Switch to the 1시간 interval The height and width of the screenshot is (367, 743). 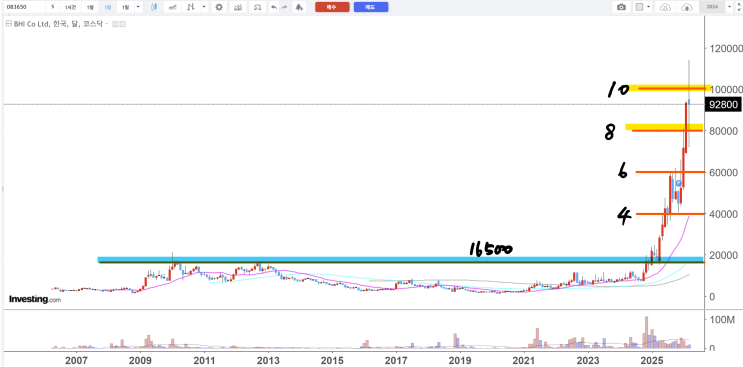pos(70,7)
